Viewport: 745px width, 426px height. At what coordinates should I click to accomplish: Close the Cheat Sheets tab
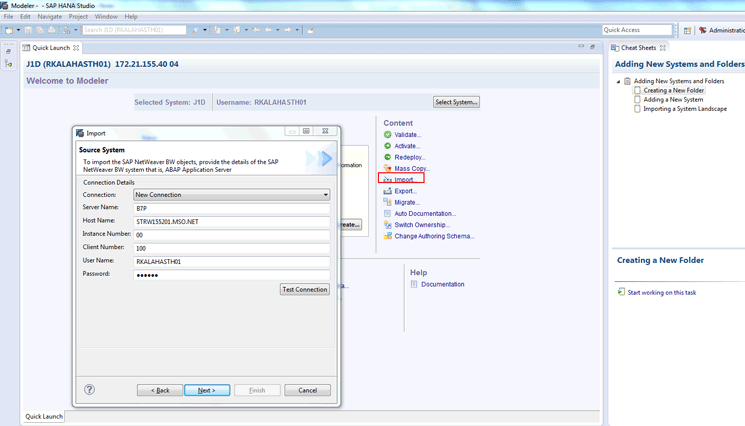coord(662,47)
